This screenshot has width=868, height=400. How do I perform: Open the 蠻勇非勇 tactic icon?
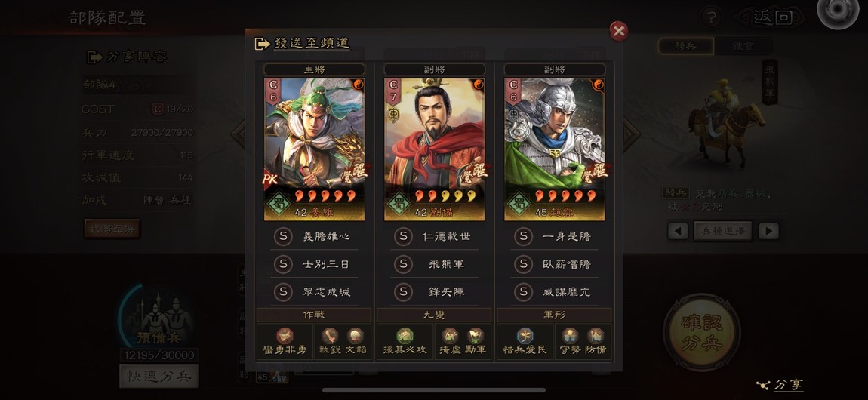tap(285, 336)
